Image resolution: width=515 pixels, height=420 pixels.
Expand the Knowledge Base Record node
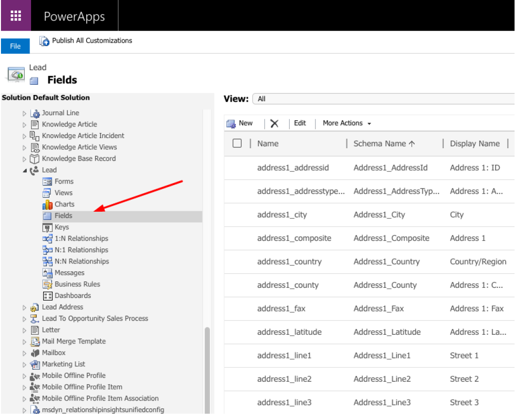click(24, 159)
